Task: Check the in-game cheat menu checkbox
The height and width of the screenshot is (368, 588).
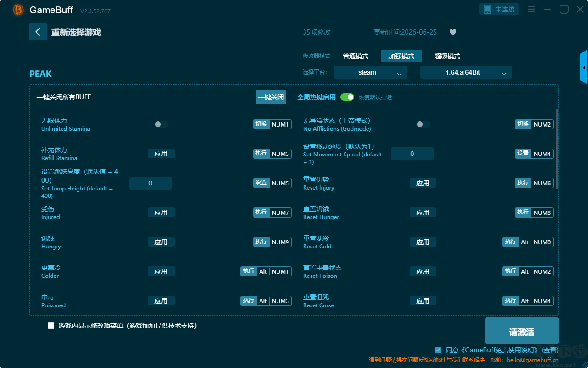Action: pos(51,326)
